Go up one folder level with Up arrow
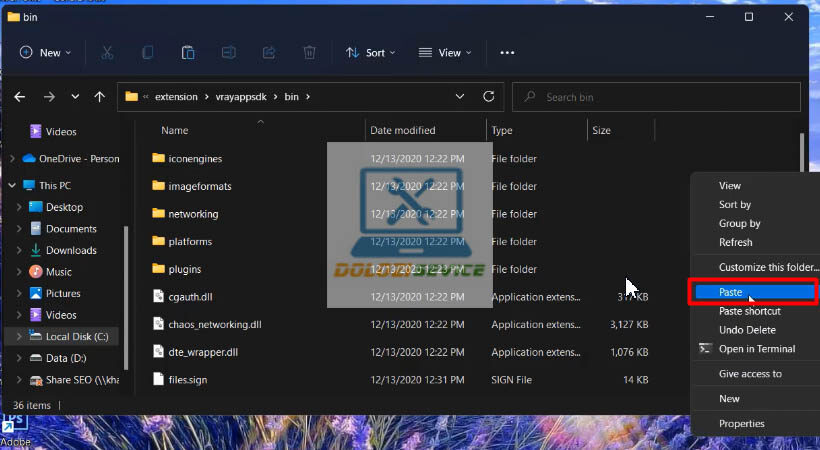Viewport: 820px width, 450px height. (99, 97)
